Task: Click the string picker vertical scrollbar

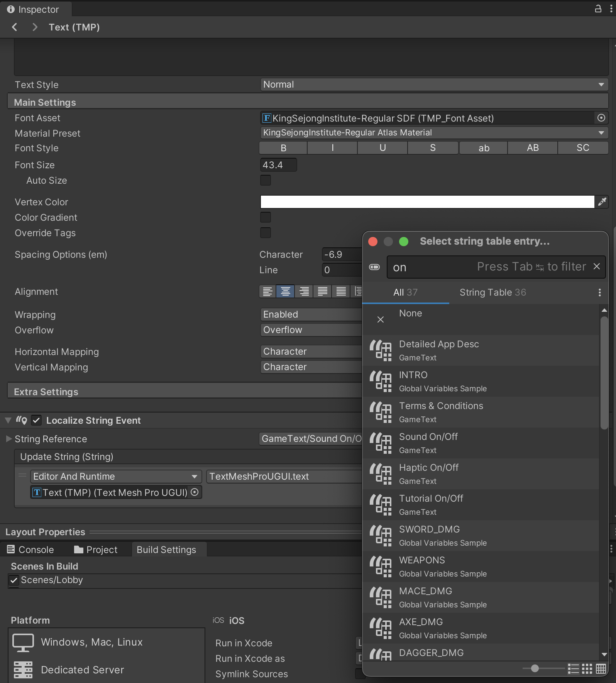Action: tap(604, 373)
